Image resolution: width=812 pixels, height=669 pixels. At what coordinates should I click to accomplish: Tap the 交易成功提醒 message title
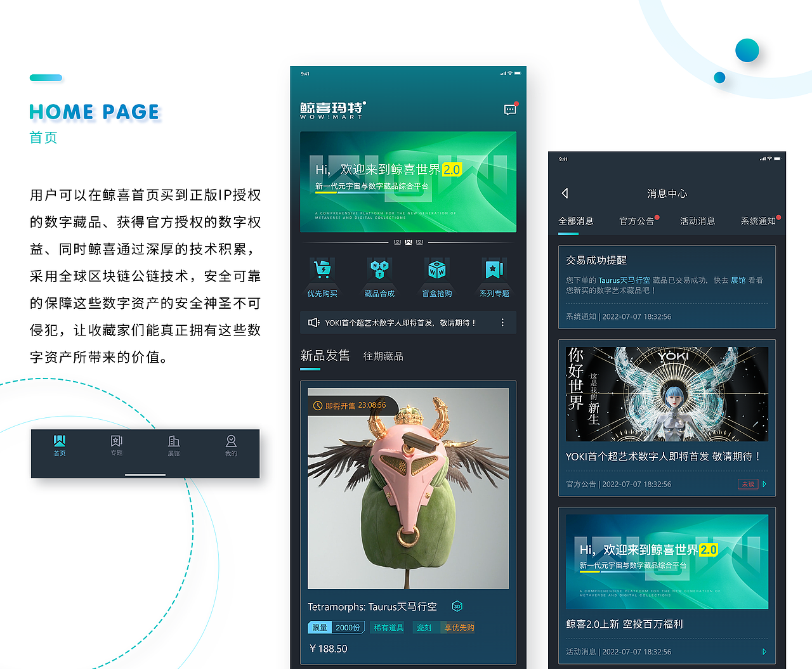coord(596,260)
